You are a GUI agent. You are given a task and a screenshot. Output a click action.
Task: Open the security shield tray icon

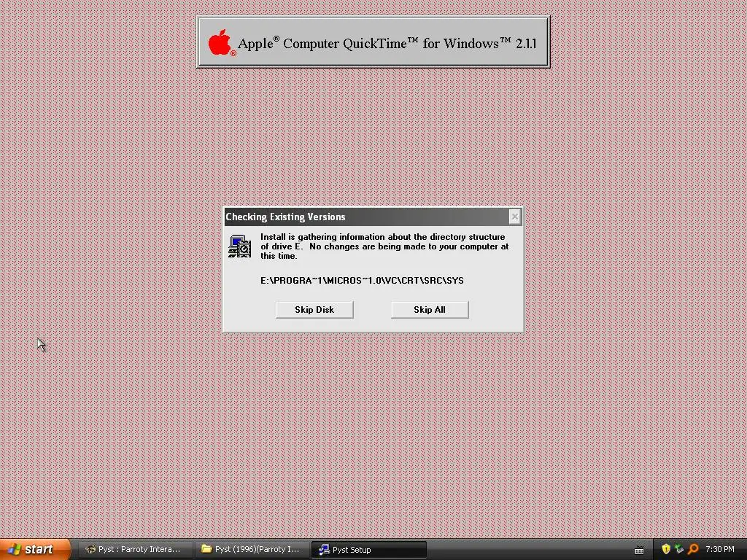tap(666, 549)
